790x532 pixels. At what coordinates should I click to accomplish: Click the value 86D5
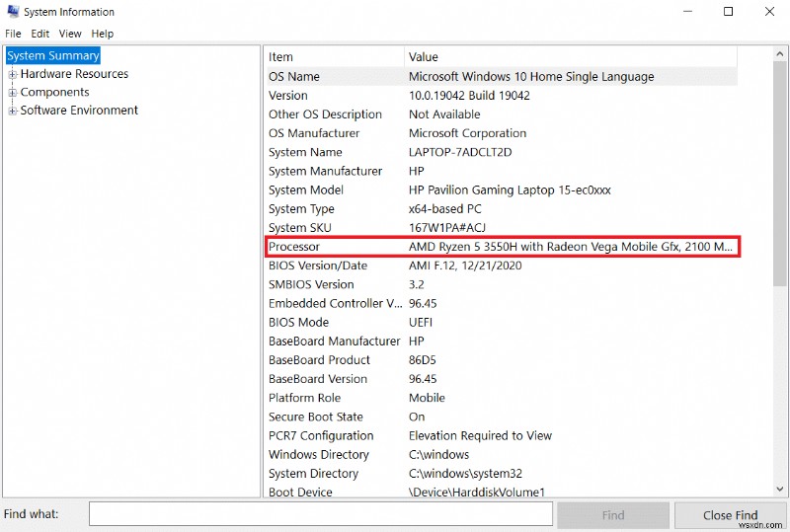[423, 359]
